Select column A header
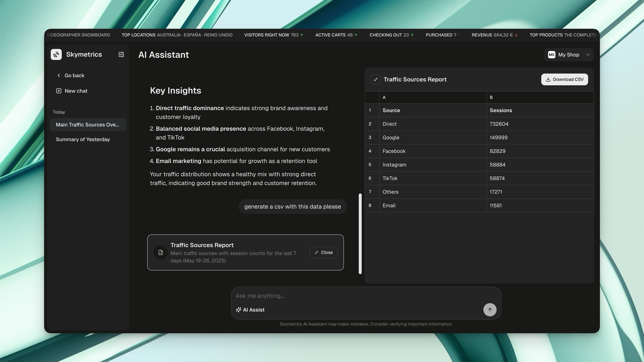644x362 pixels. click(433, 97)
